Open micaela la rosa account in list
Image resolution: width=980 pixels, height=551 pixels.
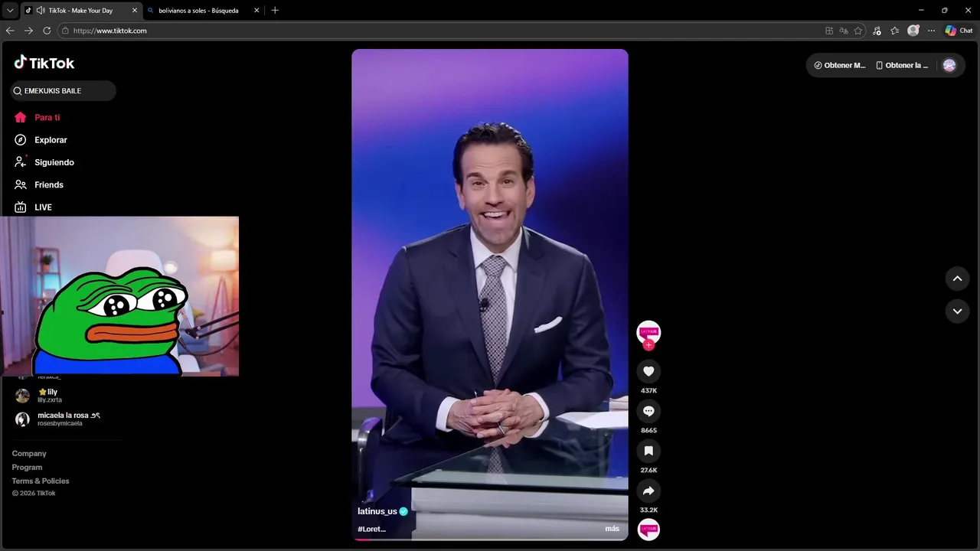click(59, 419)
